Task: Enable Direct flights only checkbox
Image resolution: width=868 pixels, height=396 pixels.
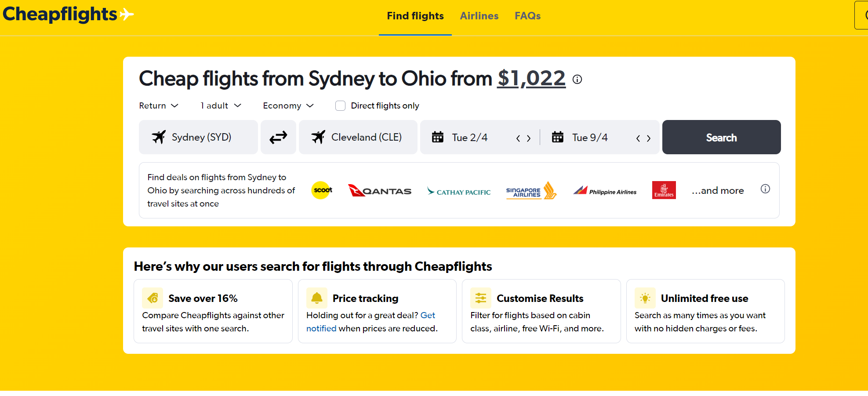Action: (340, 106)
